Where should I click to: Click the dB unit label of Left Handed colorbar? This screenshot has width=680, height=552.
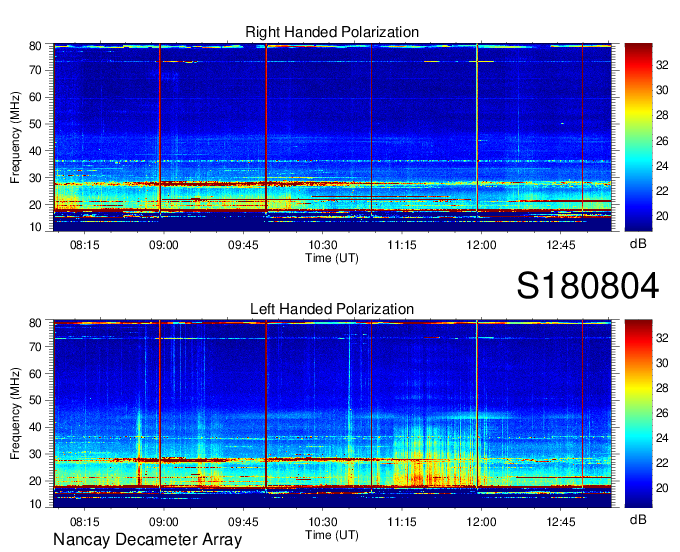pyautogui.click(x=638, y=519)
